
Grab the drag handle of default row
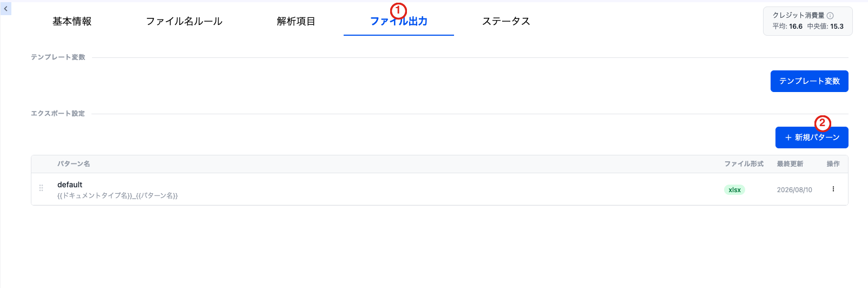pyautogui.click(x=41, y=188)
